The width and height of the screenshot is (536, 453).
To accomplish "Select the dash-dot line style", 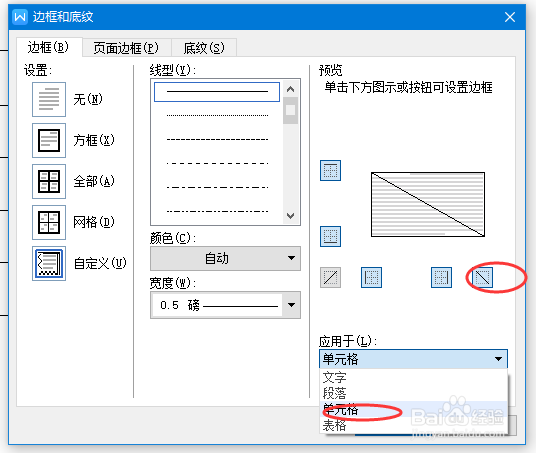I will coord(217,187).
